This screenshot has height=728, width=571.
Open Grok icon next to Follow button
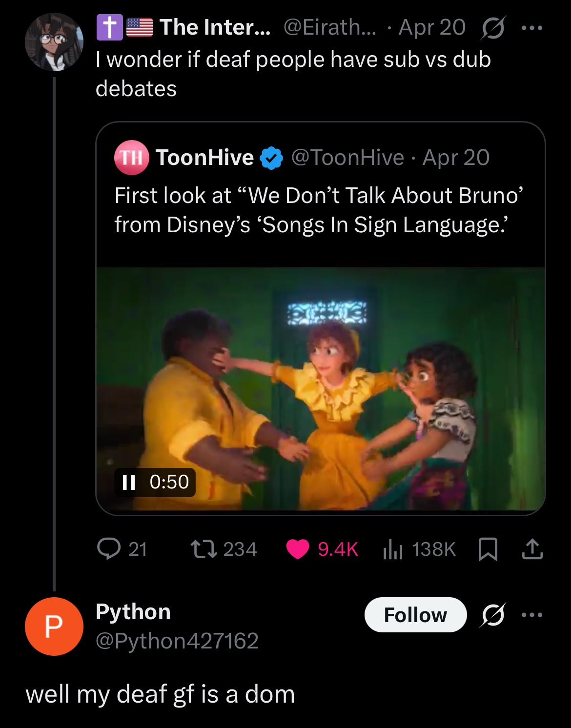tap(493, 615)
